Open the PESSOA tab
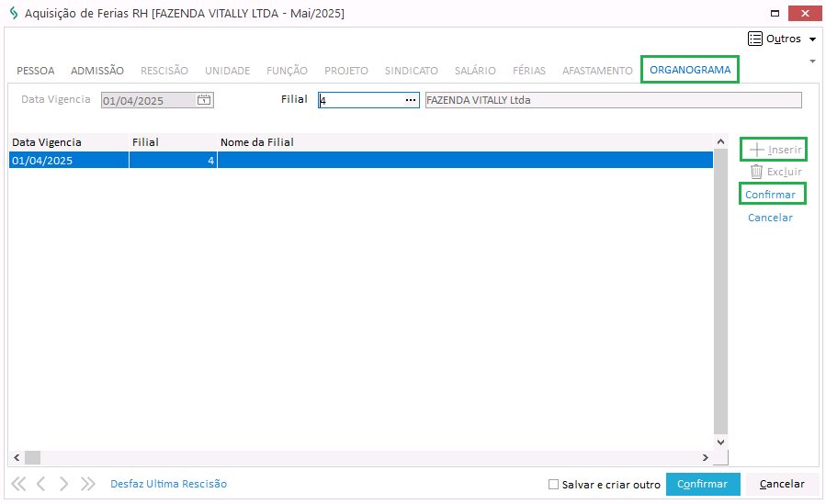 pos(35,71)
